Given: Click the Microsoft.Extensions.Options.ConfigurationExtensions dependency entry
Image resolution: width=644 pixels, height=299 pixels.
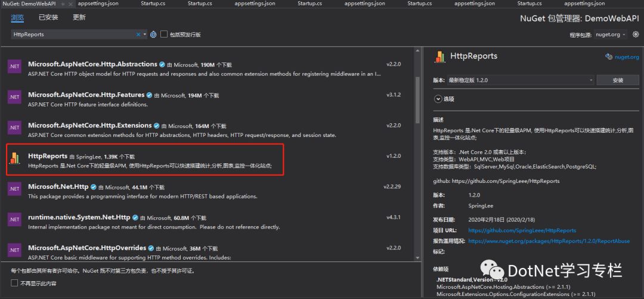Looking at the screenshot, I should coord(516,294).
